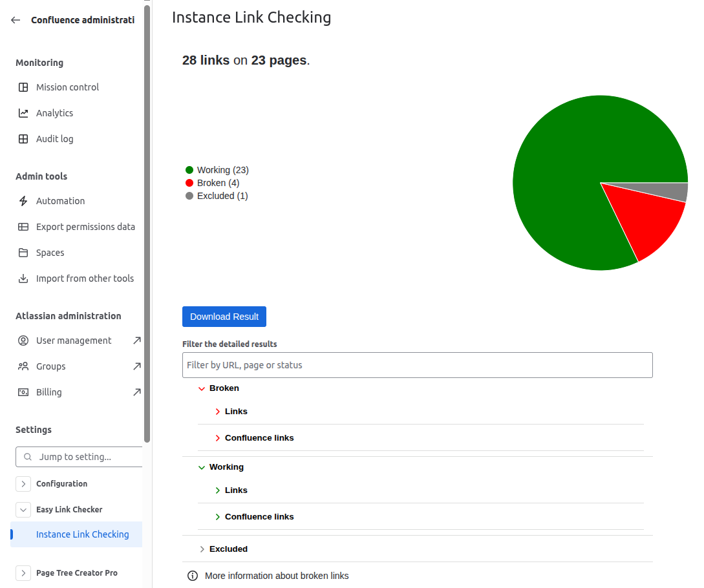Screen dimensions: 704x588
Task: Toggle the Working legend entry in chart
Action: 217,170
